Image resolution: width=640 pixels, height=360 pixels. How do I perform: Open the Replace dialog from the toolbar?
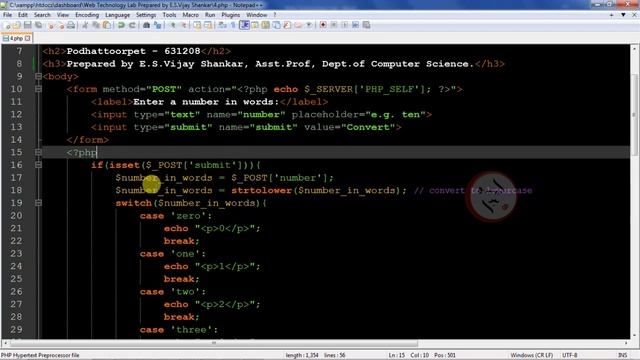point(157,25)
